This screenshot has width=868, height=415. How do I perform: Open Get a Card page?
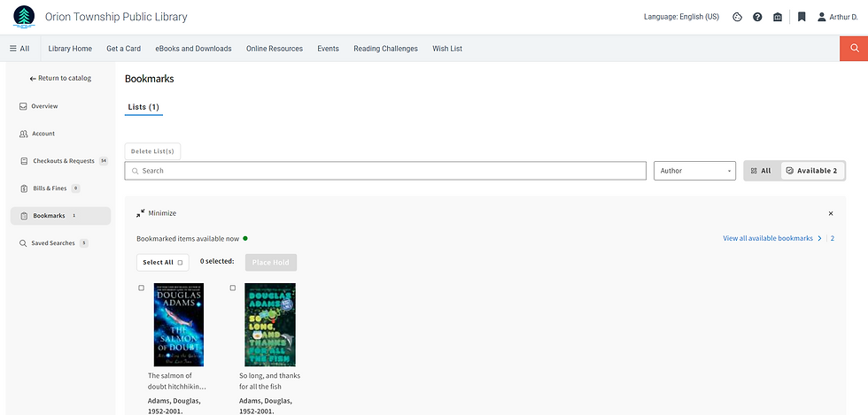click(123, 49)
